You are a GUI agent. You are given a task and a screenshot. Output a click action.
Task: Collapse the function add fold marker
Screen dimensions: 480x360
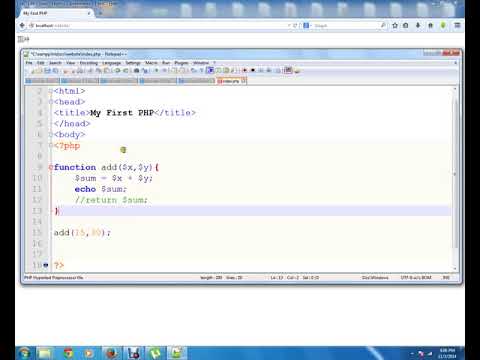point(50,167)
